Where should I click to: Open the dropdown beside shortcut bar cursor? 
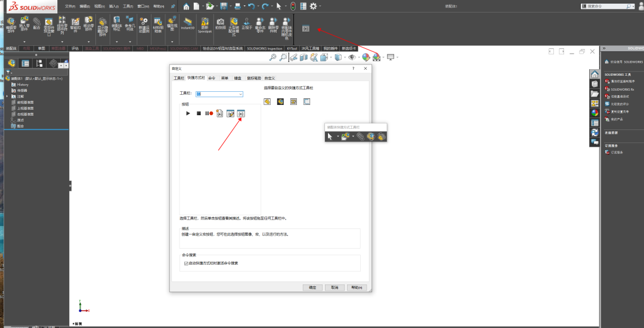[338, 137]
